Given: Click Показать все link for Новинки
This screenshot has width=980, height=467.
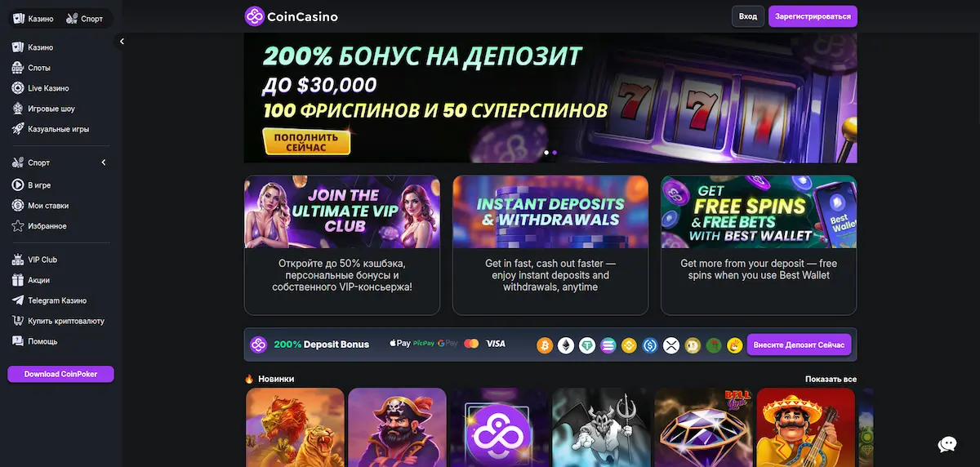Looking at the screenshot, I should 831,380.
